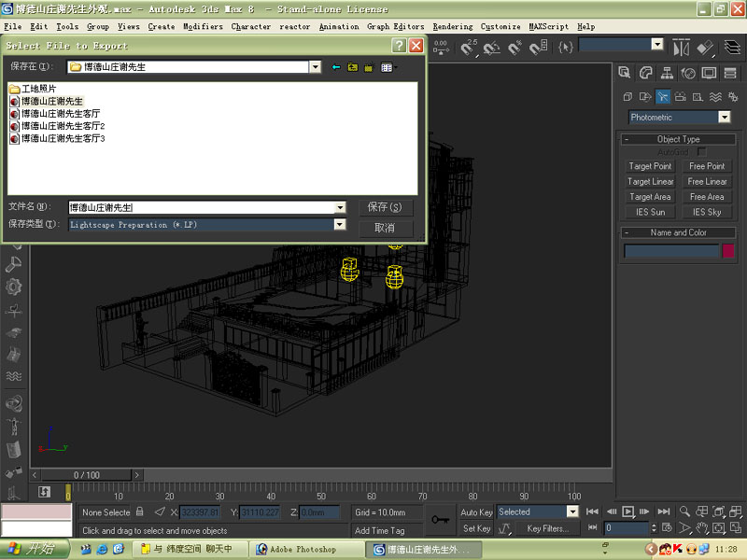The image size is (747, 560).
Task: Click the Align tool icon
Action: (705, 48)
